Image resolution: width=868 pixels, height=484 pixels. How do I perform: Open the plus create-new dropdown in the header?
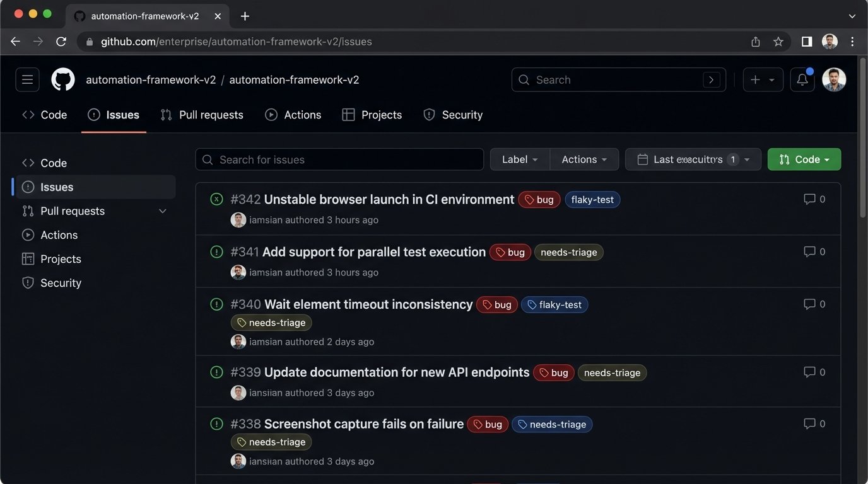(763, 79)
